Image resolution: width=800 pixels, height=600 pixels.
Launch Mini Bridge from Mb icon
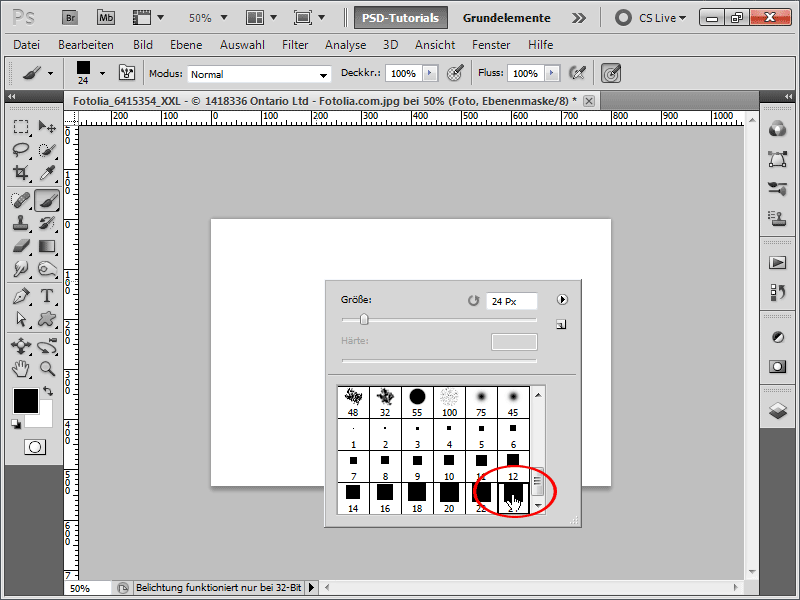pyautogui.click(x=106, y=18)
